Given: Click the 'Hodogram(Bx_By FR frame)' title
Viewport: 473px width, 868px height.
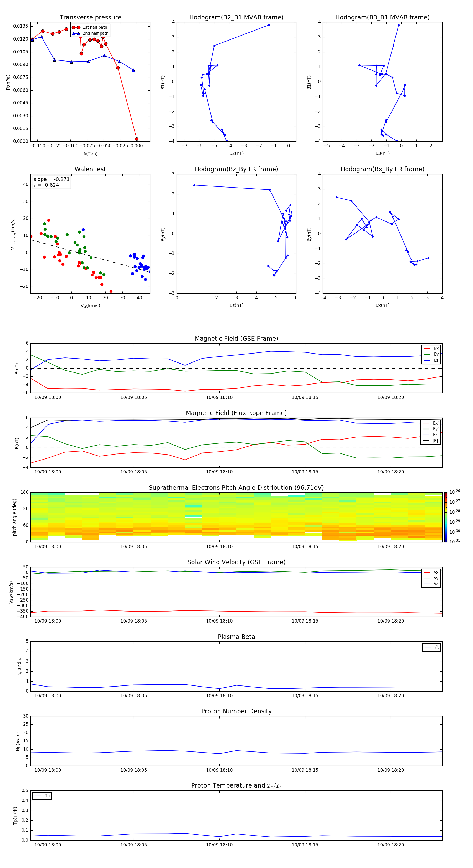Looking at the screenshot, I should (382, 169).
